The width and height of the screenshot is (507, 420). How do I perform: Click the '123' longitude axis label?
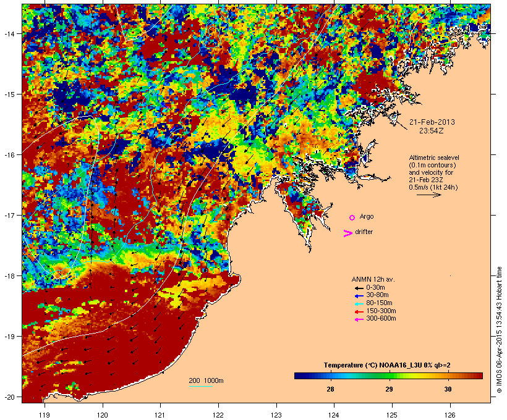click(x=276, y=415)
